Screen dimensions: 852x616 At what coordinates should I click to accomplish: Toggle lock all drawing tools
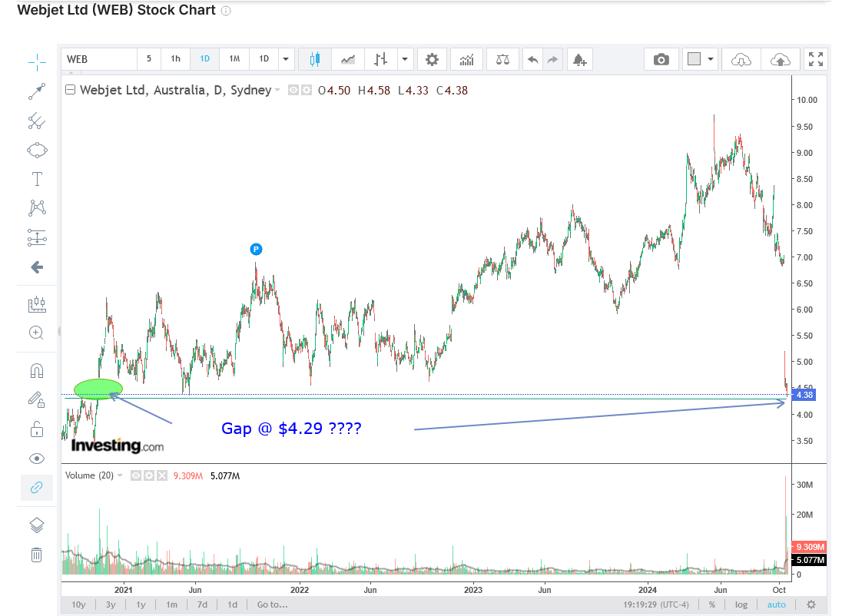36,429
